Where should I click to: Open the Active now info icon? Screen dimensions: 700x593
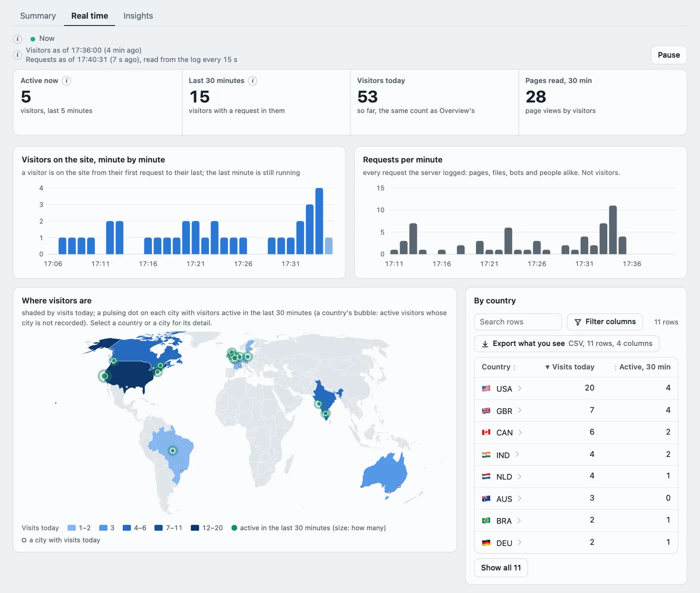point(66,81)
